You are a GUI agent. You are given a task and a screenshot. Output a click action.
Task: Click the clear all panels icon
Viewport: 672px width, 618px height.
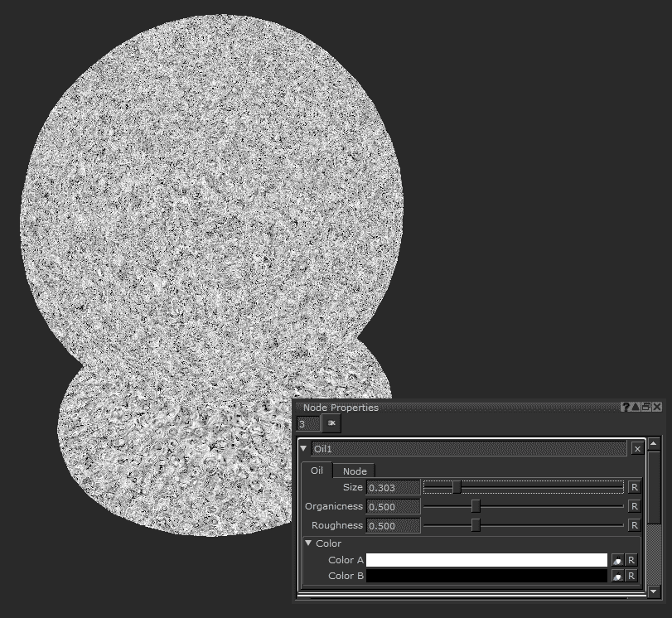click(331, 423)
